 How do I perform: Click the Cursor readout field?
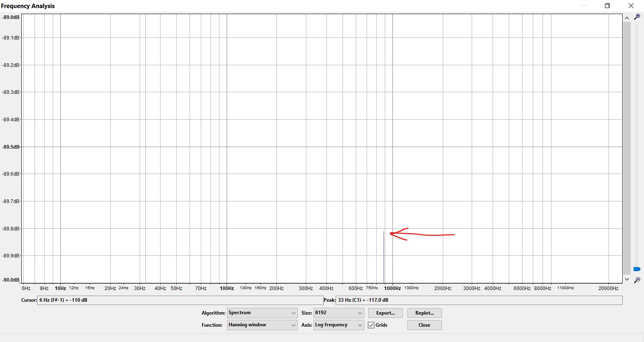tap(180, 300)
